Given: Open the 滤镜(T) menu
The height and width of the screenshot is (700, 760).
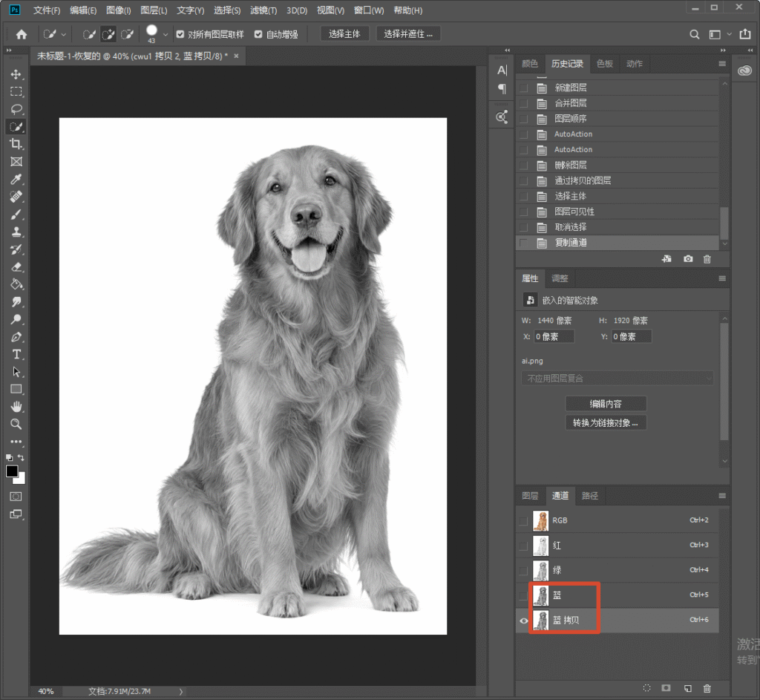Looking at the screenshot, I should point(263,10).
